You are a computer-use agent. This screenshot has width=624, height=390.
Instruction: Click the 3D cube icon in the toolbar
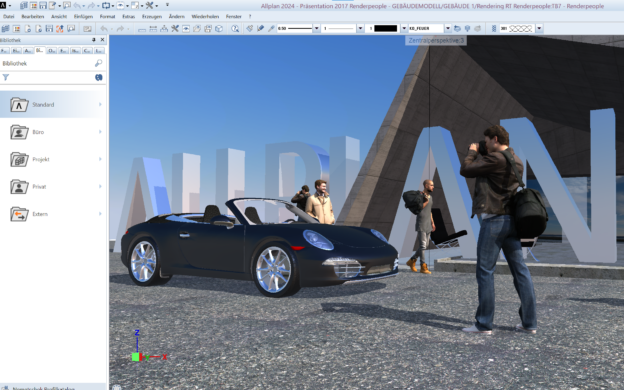click(219, 28)
